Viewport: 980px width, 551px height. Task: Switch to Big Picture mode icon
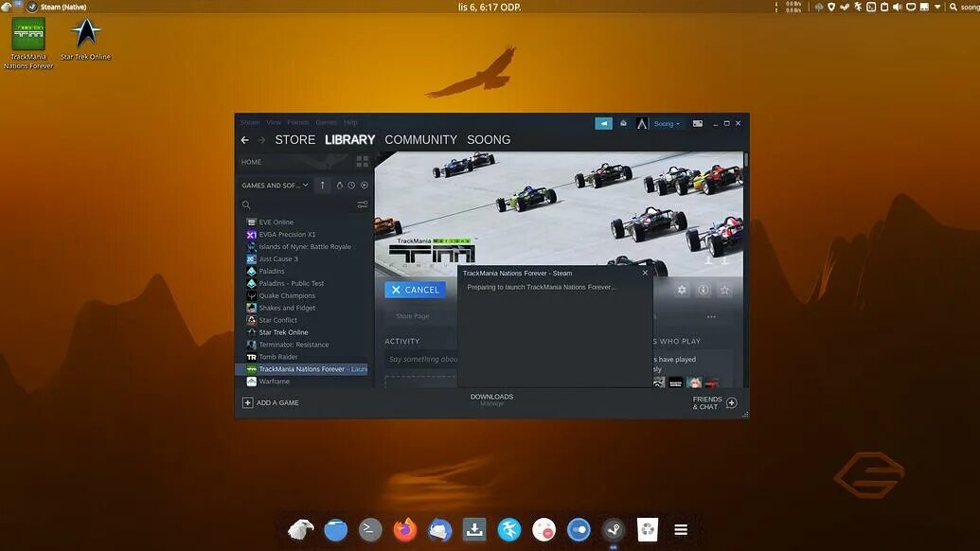[x=698, y=124]
